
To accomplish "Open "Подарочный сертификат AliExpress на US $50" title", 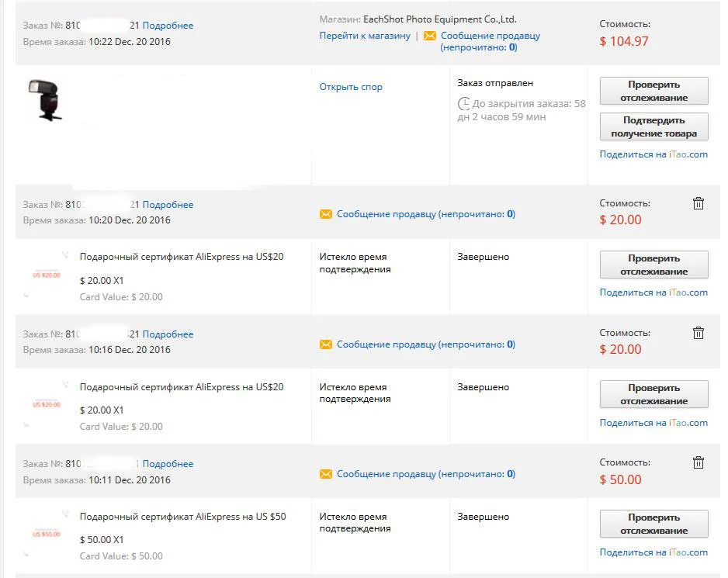I will tap(182, 517).
